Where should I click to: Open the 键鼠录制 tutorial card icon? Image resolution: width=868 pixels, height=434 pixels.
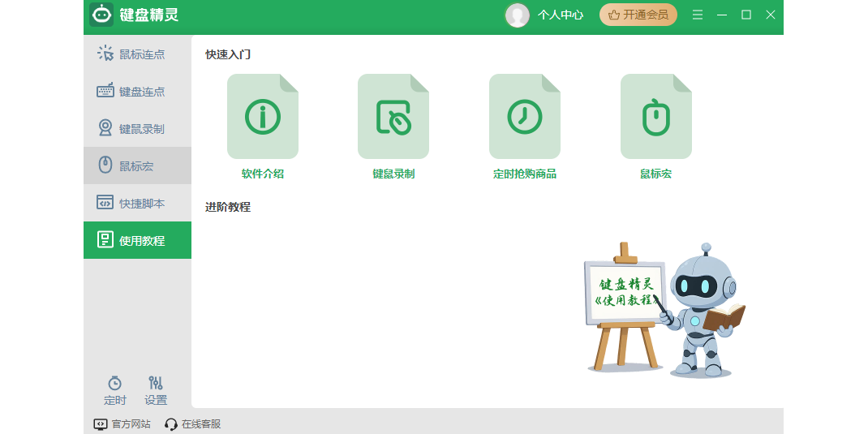pos(393,117)
